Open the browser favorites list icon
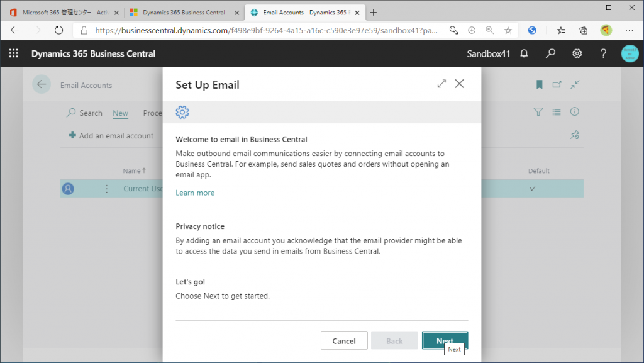This screenshot has width=644, height=363. 561,30
